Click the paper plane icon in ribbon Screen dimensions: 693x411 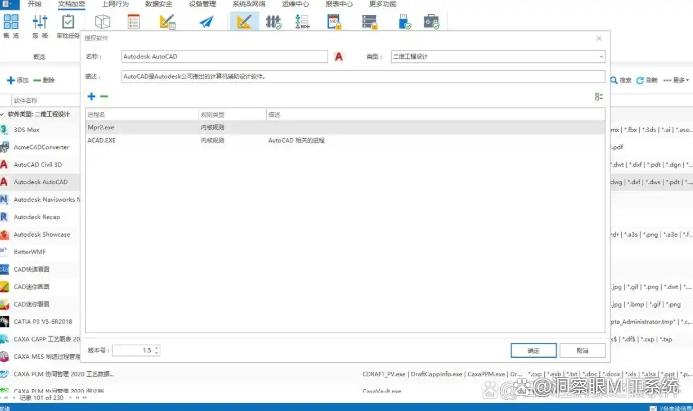(x=206, y=22)
